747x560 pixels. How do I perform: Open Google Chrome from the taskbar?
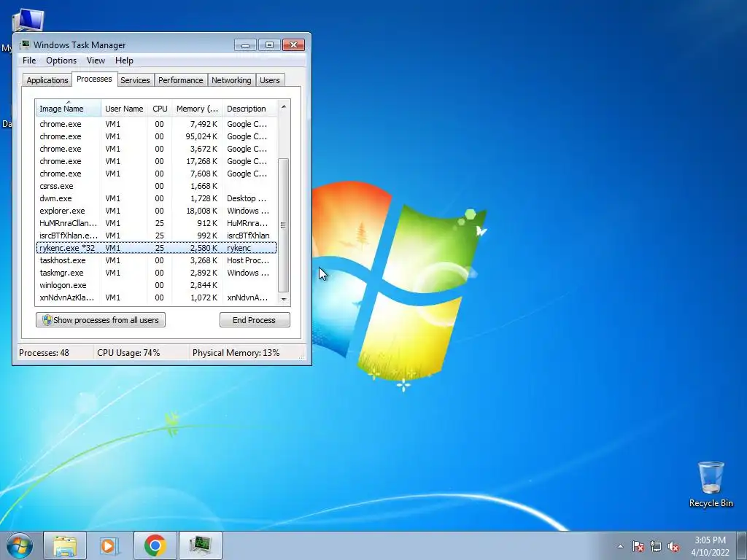click(x=155, y=545)
